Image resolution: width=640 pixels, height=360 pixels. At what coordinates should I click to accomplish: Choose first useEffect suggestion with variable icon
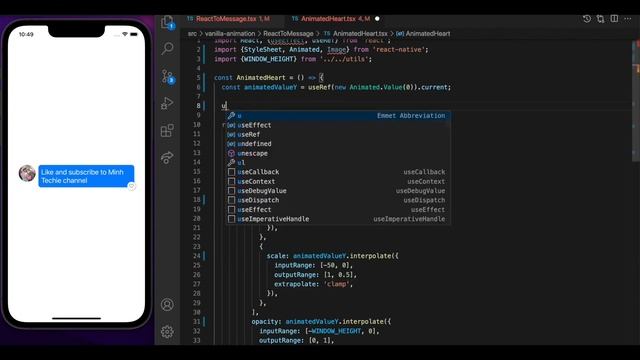click(338, 125)
